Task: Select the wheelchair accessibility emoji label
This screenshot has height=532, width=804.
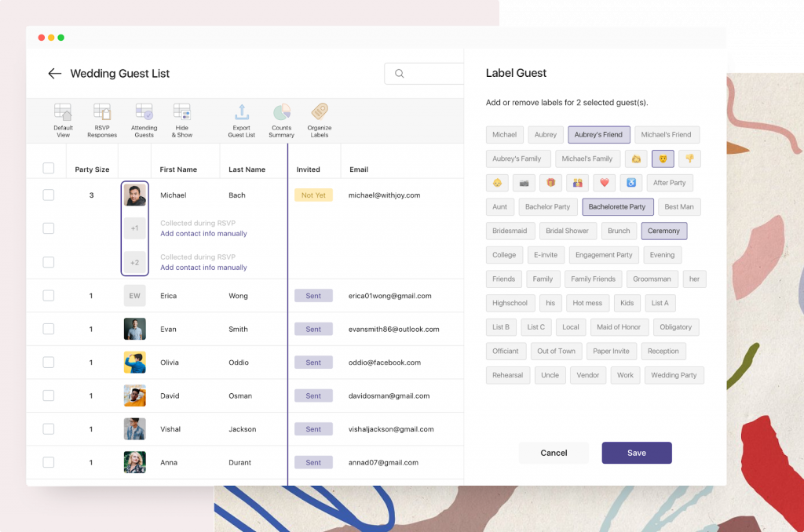Action: click(x=630, y=183)
